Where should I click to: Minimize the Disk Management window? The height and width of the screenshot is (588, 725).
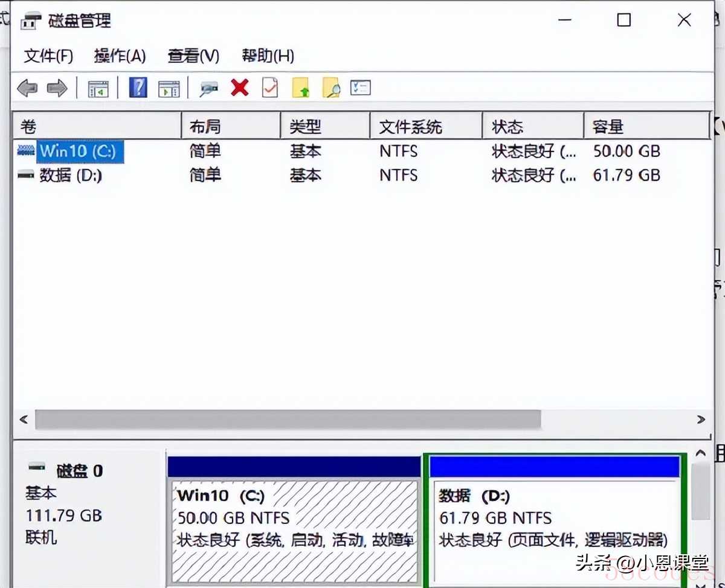(565, 20)
